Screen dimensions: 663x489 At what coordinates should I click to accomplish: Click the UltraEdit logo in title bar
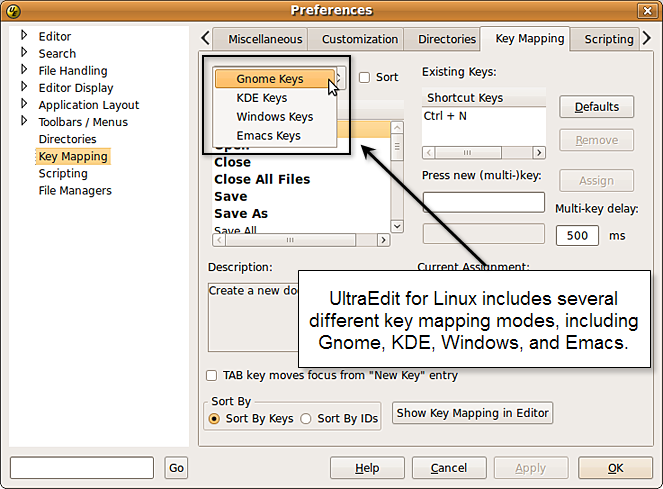tap(14, 11)
